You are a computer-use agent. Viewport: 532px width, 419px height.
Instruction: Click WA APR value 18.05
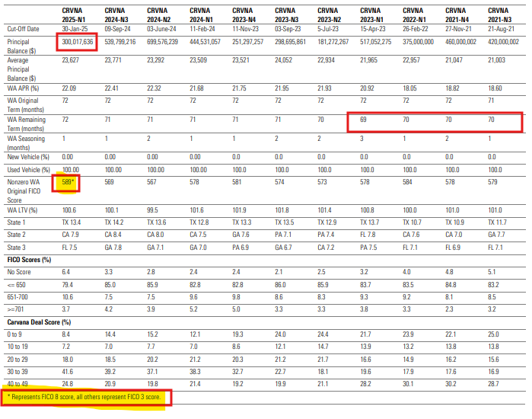pos(409,88)
